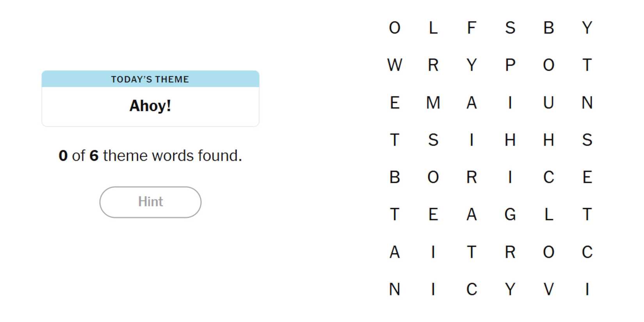644x322 pixels.
Task: Choose the L between G and T
Action: (548, 215)
